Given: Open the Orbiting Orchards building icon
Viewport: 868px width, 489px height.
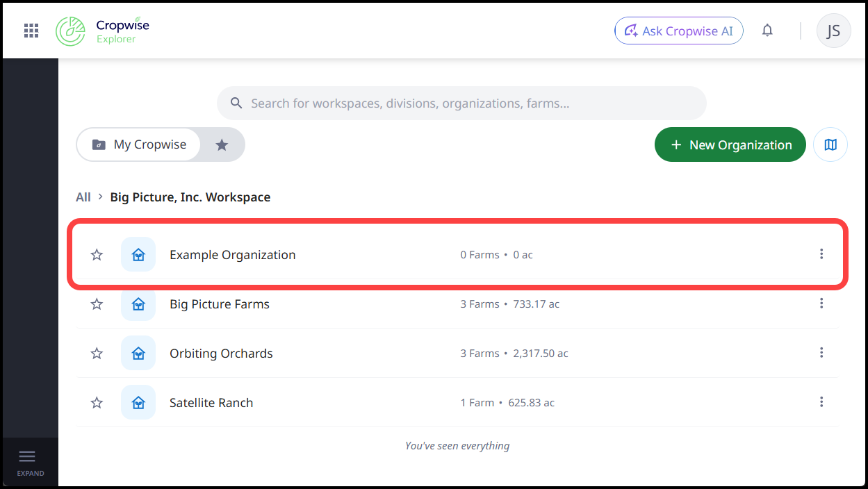Looking at the screenshot, I should (x=138, y=354).
